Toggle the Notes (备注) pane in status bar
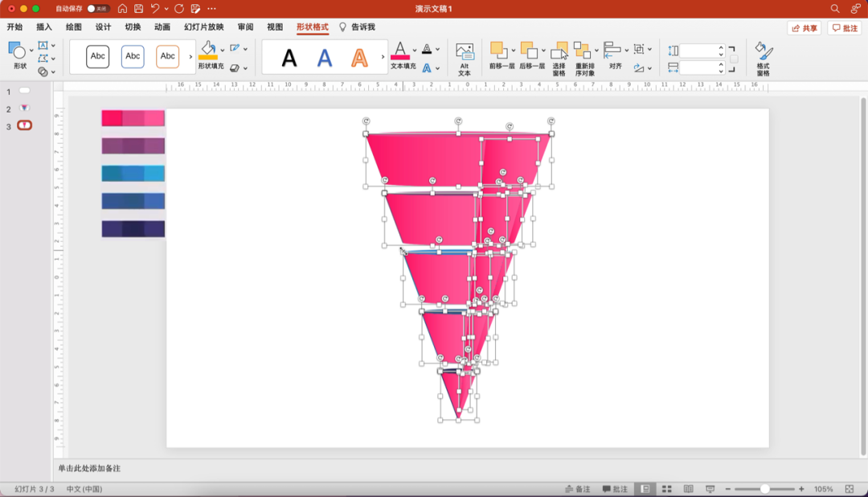The image size is (868, 497). (x=578, y=489)
